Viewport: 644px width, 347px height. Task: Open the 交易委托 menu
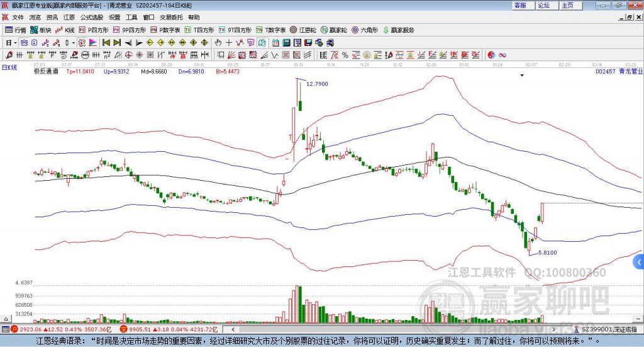tap(171, 17)
